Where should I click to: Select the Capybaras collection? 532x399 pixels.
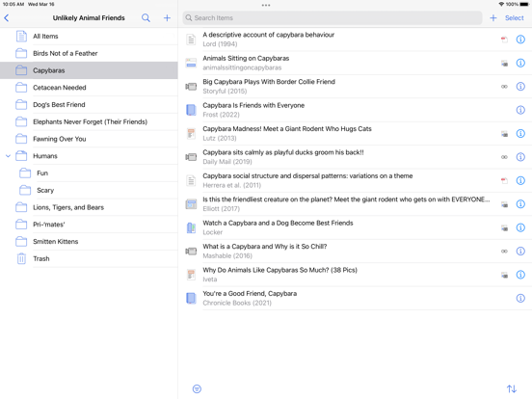pyautogui.click(x=89, y=70)
